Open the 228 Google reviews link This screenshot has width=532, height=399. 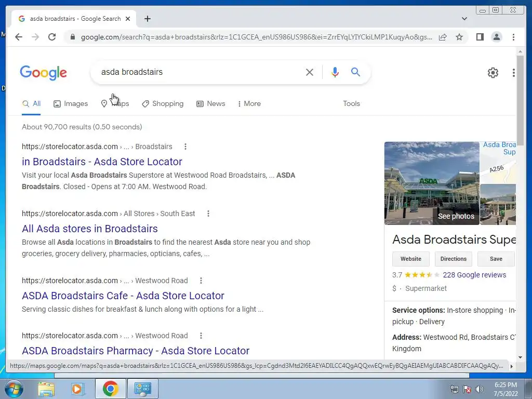click(474, 275)
